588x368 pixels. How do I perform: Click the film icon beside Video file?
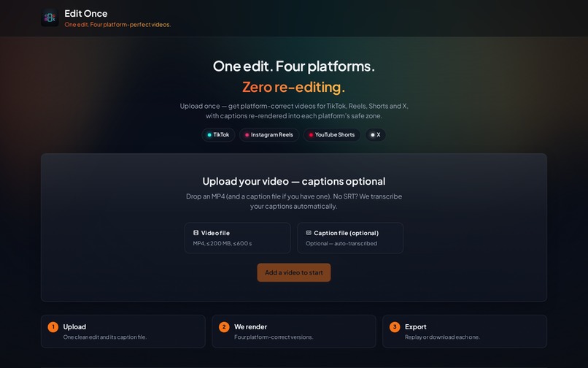(196, 233)
